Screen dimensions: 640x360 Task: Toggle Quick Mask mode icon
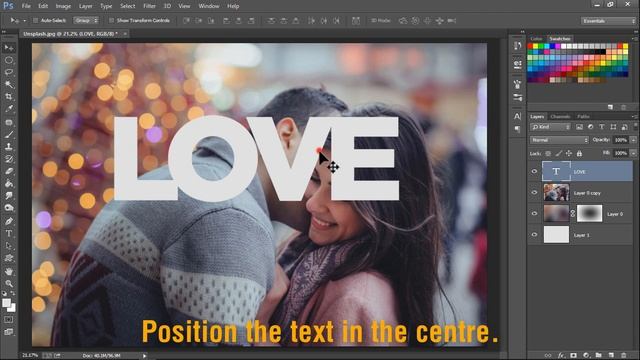[9, 320]
